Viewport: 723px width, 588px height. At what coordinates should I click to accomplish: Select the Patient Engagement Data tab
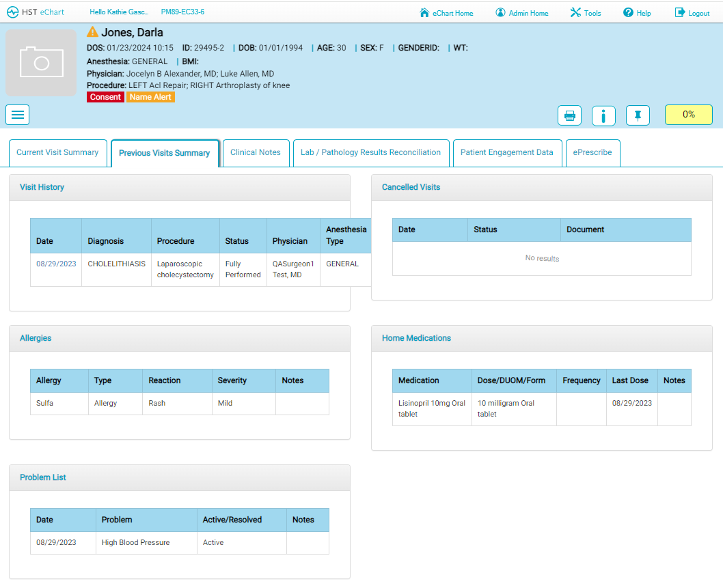click(x=506, y=153)
